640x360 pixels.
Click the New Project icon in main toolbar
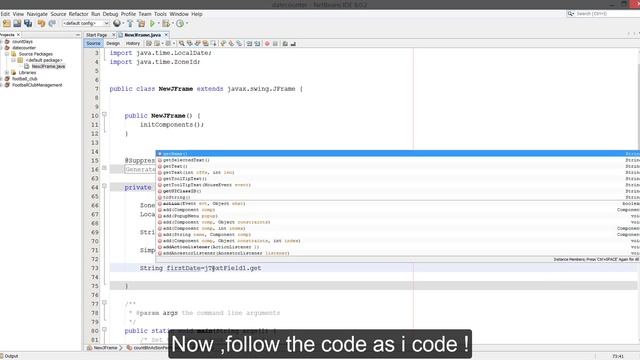click(x=7, y=24)
